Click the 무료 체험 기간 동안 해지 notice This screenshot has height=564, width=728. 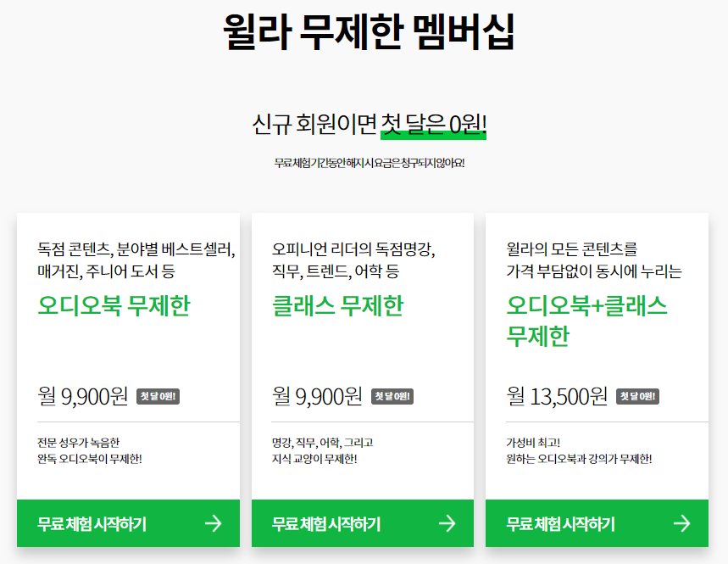click(x=370, y=163)
